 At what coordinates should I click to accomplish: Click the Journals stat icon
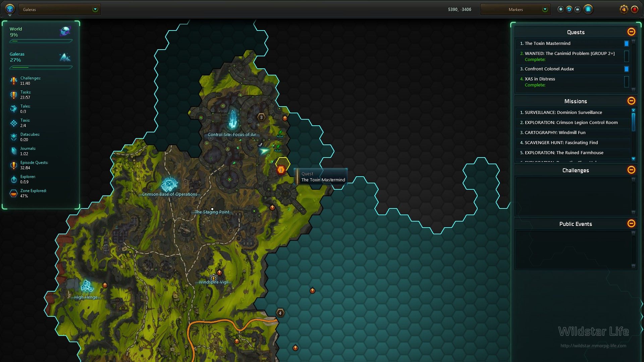pyautogui.click(x=13, y=151)
